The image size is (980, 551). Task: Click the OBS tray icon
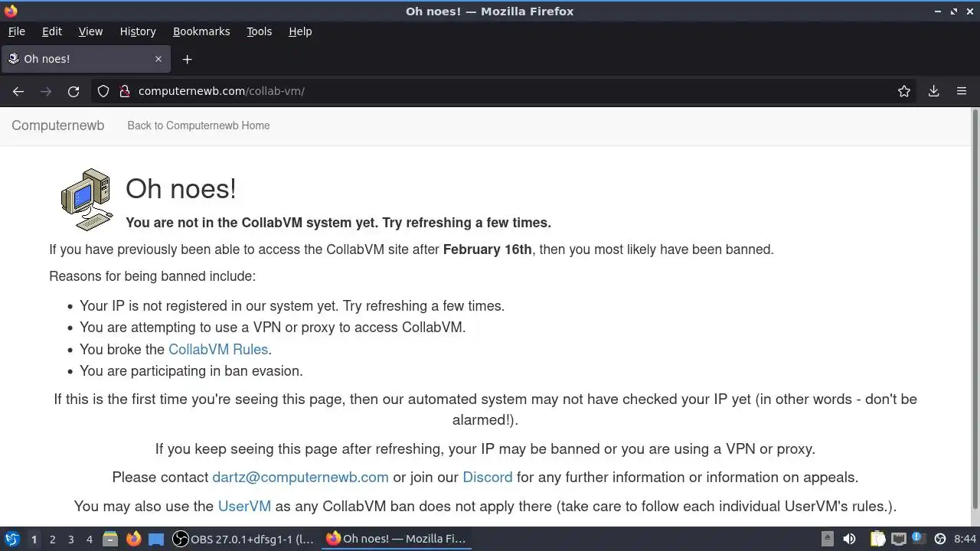(940, 539)
